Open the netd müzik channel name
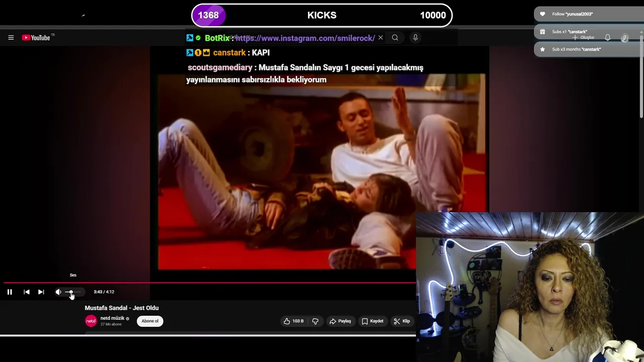Screen dimensions: 644x362 [112, 318]
